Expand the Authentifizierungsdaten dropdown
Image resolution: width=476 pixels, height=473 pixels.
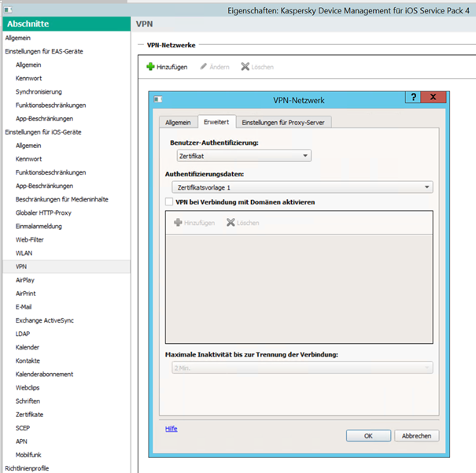[x=301, y=187]
